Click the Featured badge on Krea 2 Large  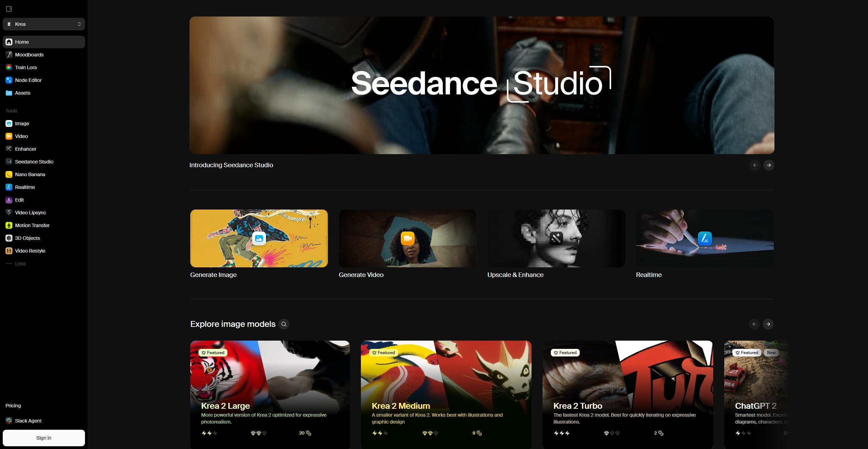[x=213, y=353]
